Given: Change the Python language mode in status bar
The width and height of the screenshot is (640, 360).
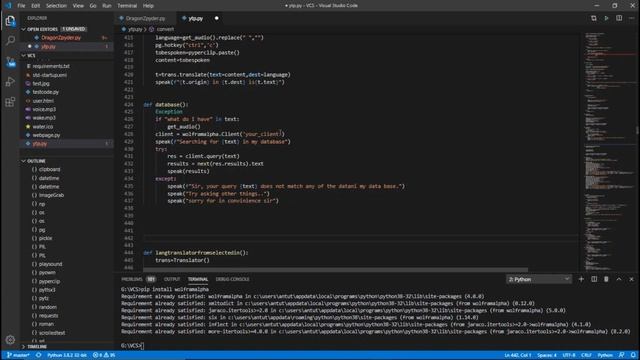Looking at the screenshot, I should pos(605,355).
